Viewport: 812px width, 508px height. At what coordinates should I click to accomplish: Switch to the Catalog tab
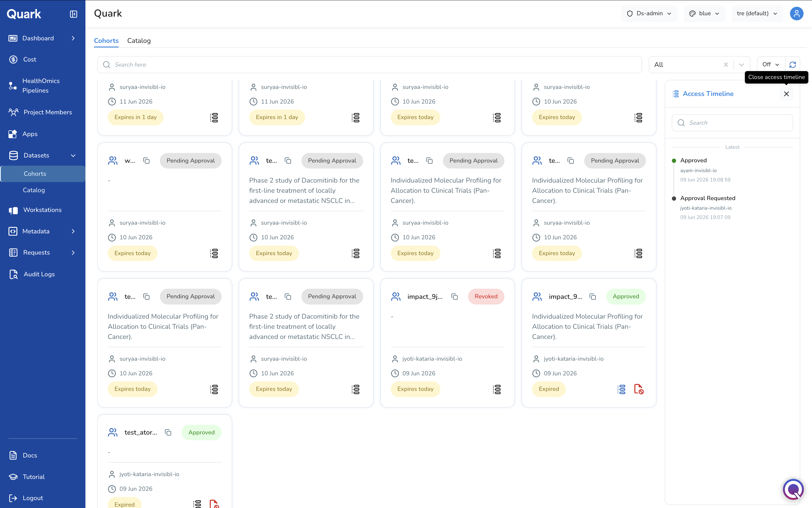[139, 41]
